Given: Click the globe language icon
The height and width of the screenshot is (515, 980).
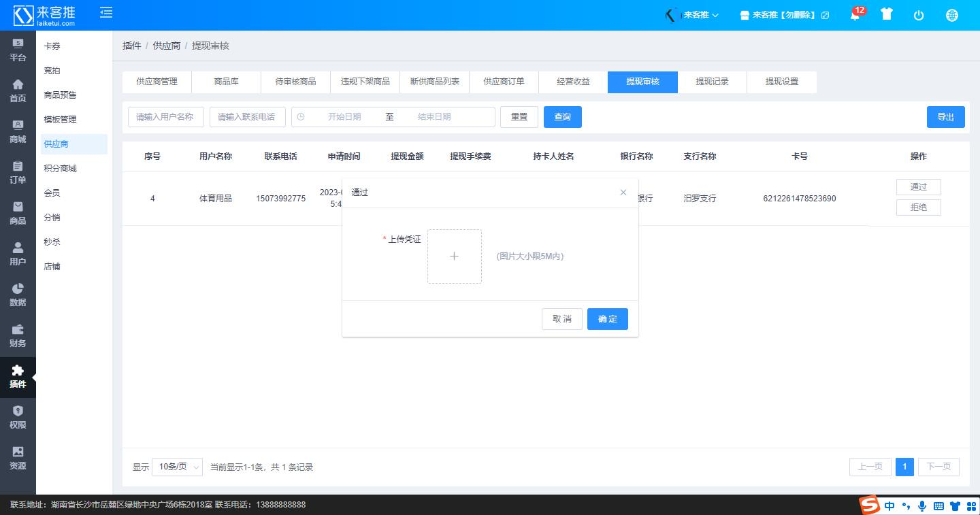Looking at the screenshot, I should click(x=951, y=15).
